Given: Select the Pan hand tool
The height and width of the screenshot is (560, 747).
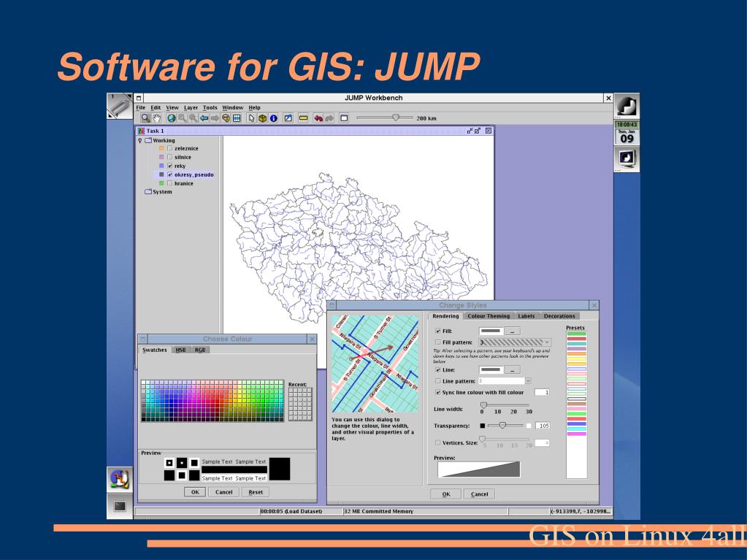Looking at the screenshot, I should 156,118.
